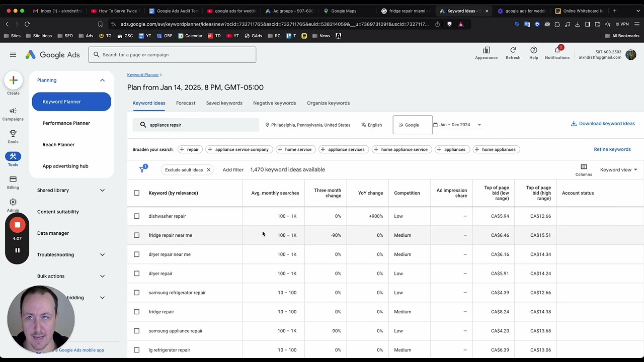644x362 pixels.
Task: Click the browser address bar
Action: (x=274, y=24)
